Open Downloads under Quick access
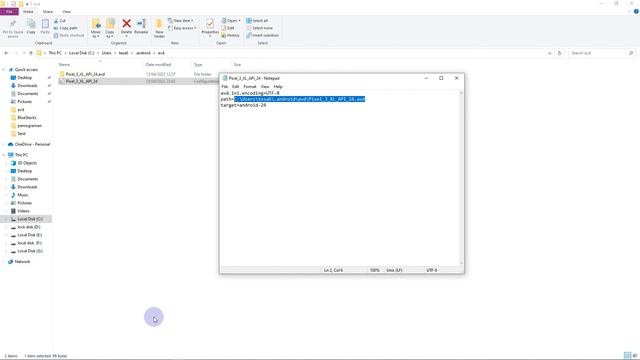 pyautogui.click(x=27, y=86)
